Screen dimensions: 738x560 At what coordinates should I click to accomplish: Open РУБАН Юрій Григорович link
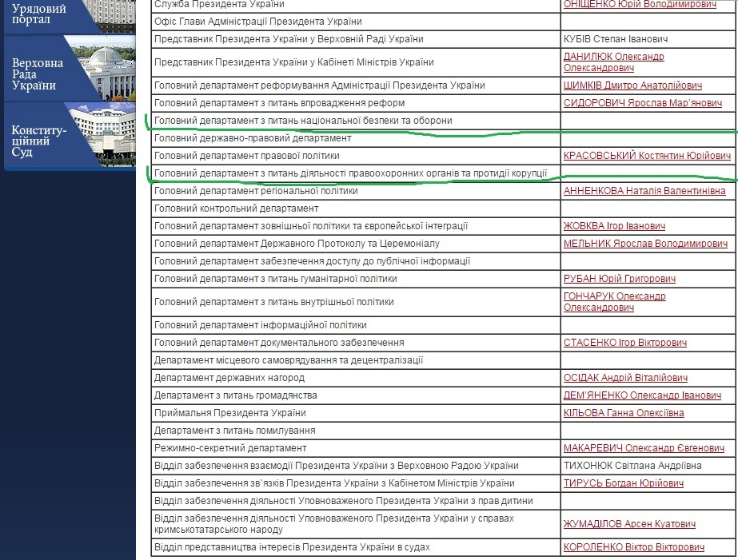tap(620, 279)
